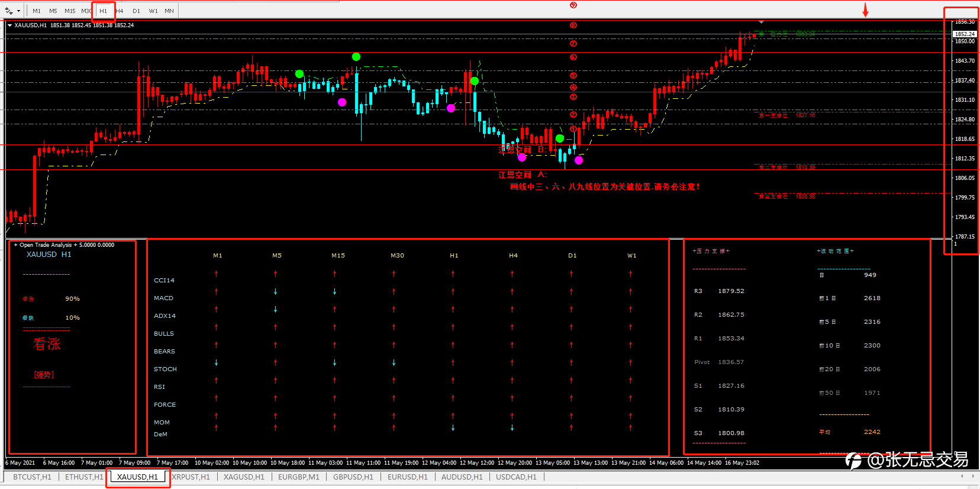Click the MACD indicator row label

click(163, 298)
